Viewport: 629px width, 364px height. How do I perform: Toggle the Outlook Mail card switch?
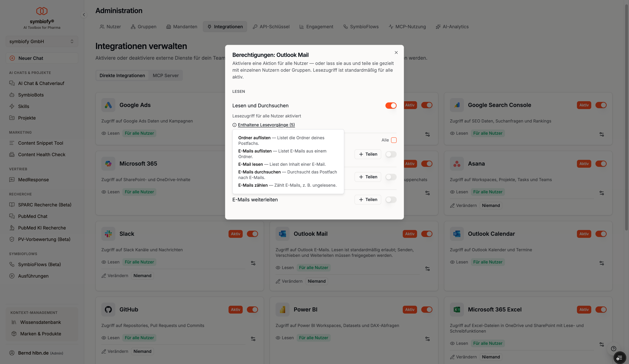426,234
